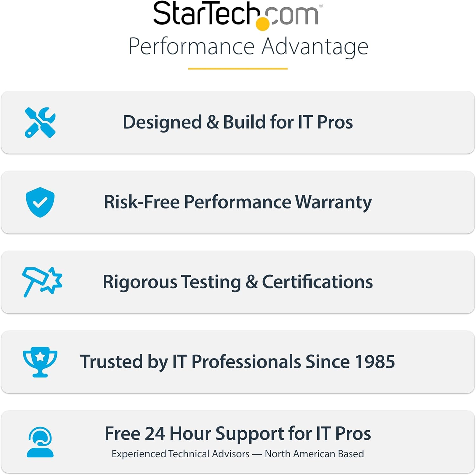
Task: Click the yellow dot in the logo
Action: (x=262, y=24)
